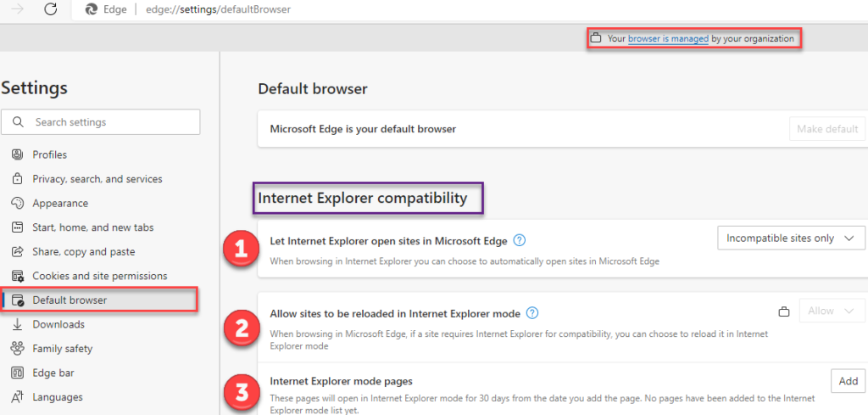Click help icon beside Let Internet Explorer open sites
Viewport: 868px width, 415px height.
[520, 240]
